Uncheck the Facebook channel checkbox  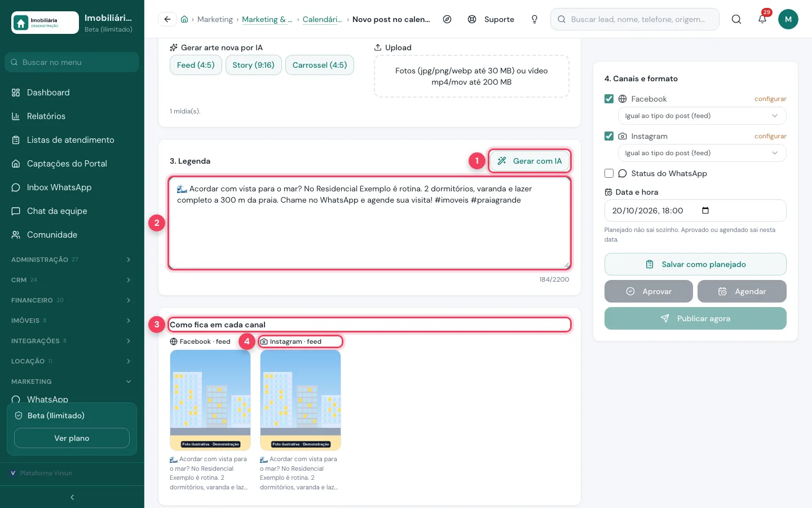pyautogui.click(x=609, y=99)
